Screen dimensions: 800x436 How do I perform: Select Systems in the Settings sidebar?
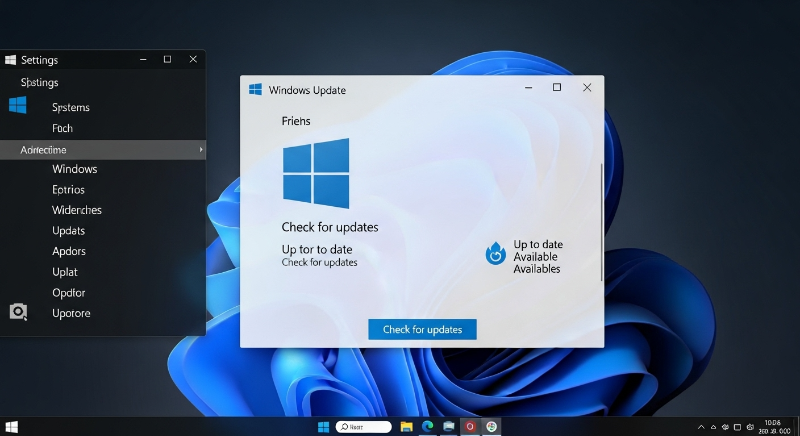click(x=71, y=108)
